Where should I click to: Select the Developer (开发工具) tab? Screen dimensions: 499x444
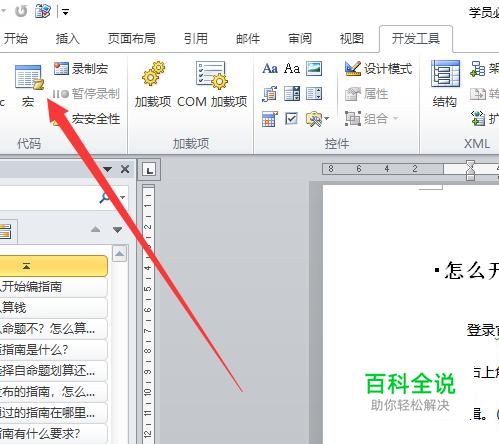pos(416,39)
